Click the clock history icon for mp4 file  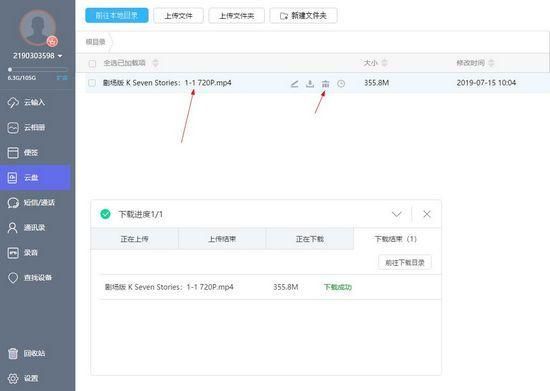[x=341, y=83]
